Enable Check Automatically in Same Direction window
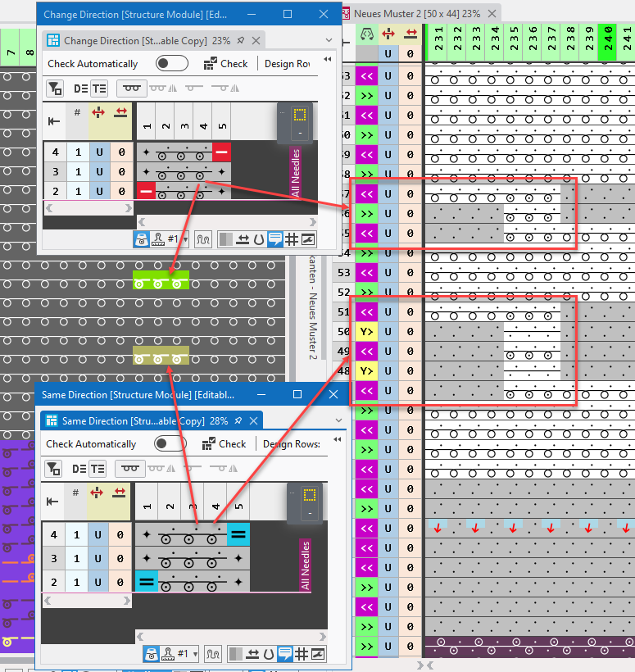 coord(170,443)
